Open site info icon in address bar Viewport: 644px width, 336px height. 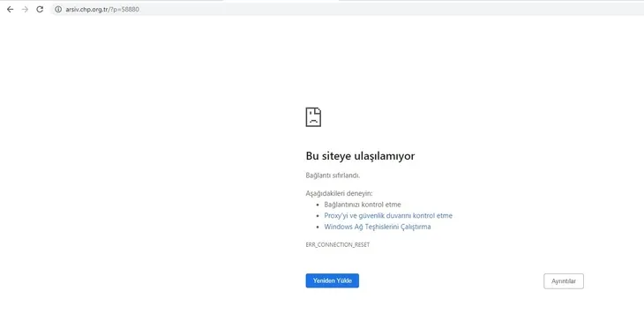coord(58,9)
